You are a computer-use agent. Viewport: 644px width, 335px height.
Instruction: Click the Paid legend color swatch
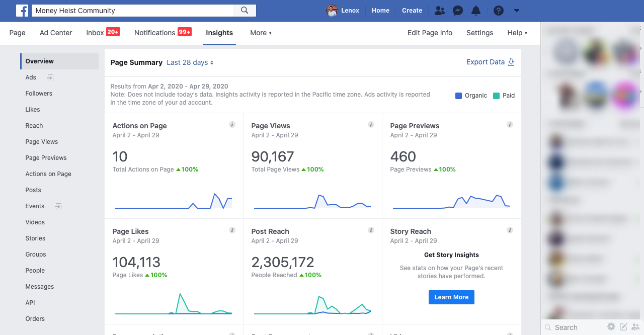496,96
